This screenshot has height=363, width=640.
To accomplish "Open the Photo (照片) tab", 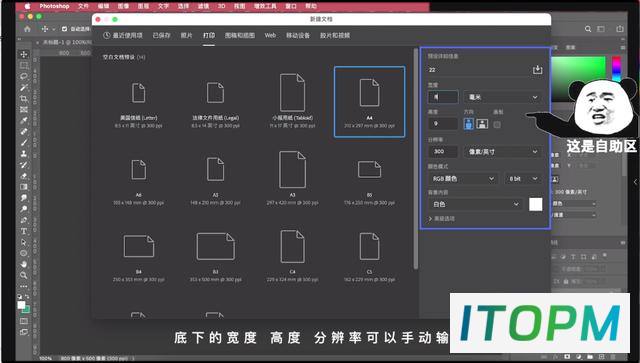I will pos(187,36).
